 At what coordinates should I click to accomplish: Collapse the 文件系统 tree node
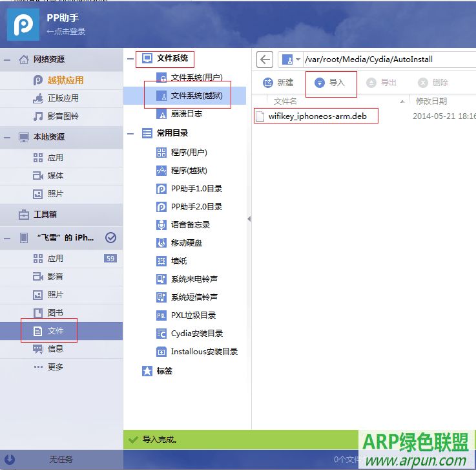point(130,58)
